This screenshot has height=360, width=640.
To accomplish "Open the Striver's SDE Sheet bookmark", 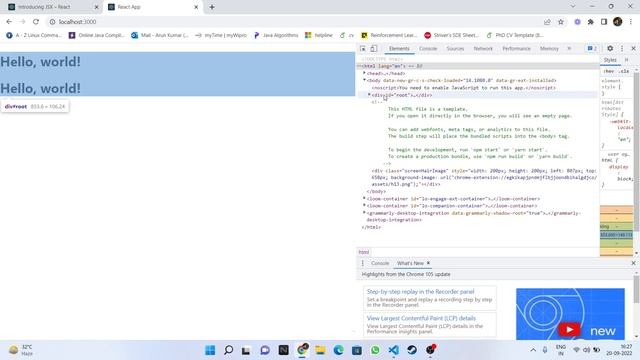I will 451,35.
